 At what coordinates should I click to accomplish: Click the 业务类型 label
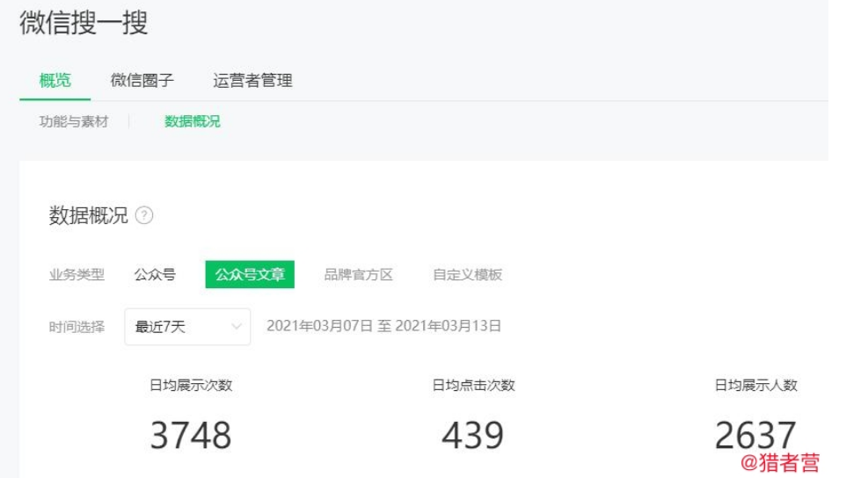click(77, 274)
